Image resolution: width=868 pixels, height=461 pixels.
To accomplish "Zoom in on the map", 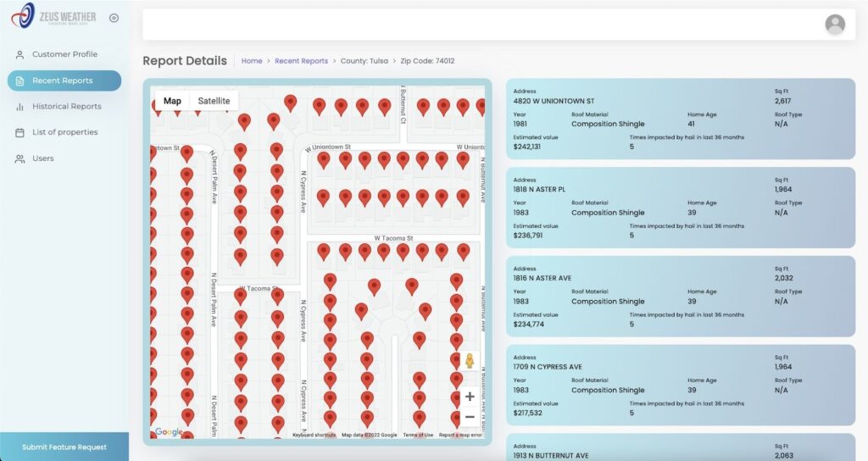I will tap(470, 397).
